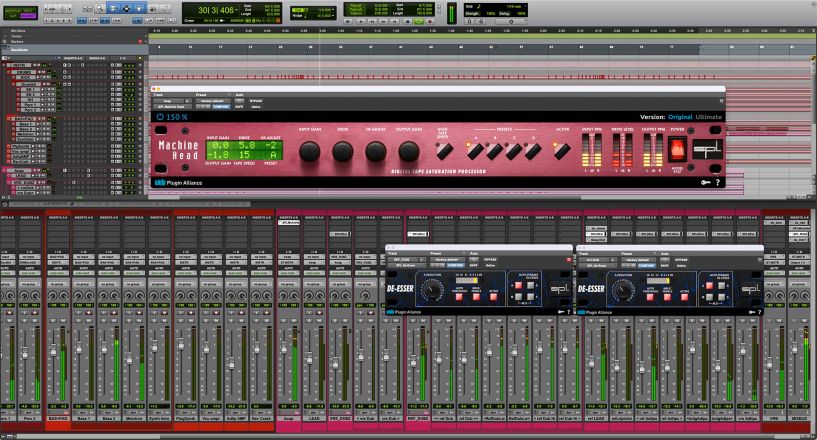Click Bypass in the REF_DUB2 De-Esser header
Viewport: 817px width, 440px height.
490,260
